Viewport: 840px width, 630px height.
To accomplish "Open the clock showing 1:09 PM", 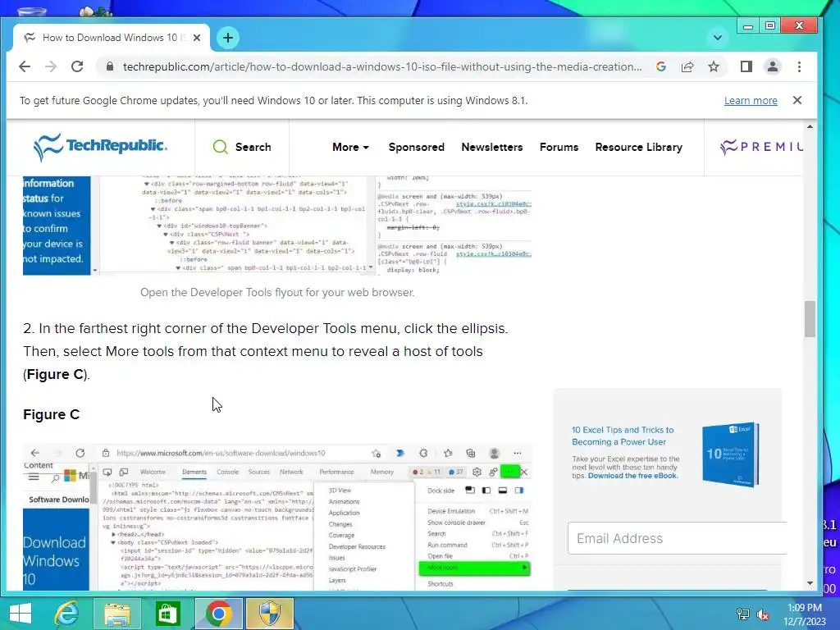I will click(x=804, y=614).
